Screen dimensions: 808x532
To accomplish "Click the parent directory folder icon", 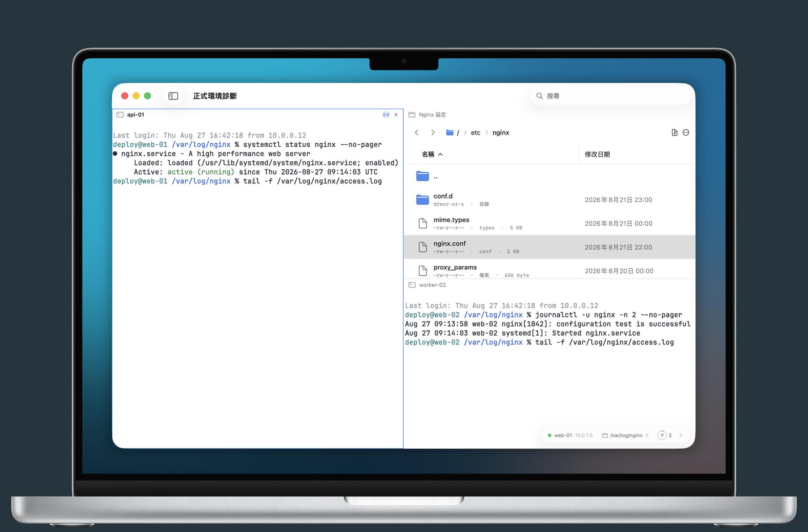I will tap(422, 176).
